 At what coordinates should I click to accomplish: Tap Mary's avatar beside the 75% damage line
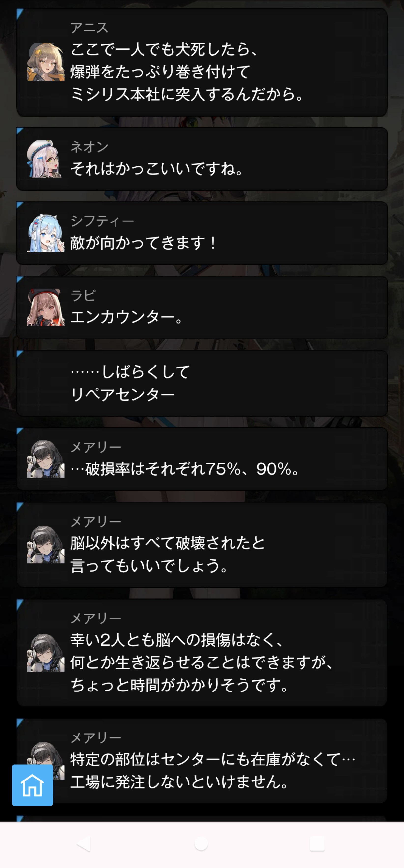click(45, 459)
